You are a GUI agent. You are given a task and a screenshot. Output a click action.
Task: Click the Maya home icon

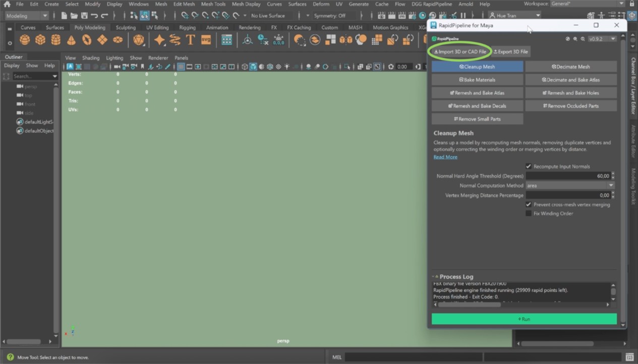pyautogui.click(x=7, y=4)
